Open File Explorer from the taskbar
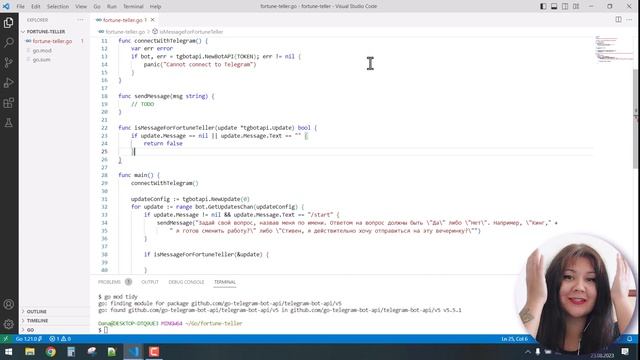 tap(30, 352)
